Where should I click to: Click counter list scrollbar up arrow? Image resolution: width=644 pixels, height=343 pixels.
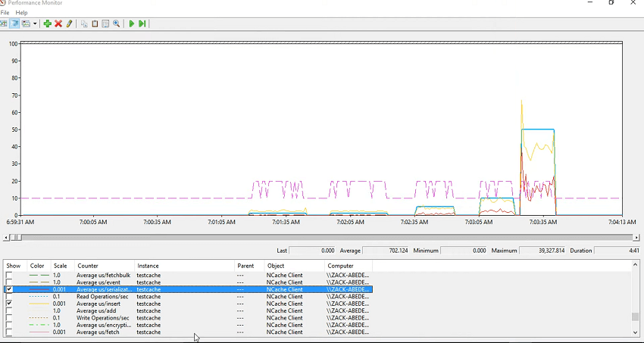(x=636, y=265)
